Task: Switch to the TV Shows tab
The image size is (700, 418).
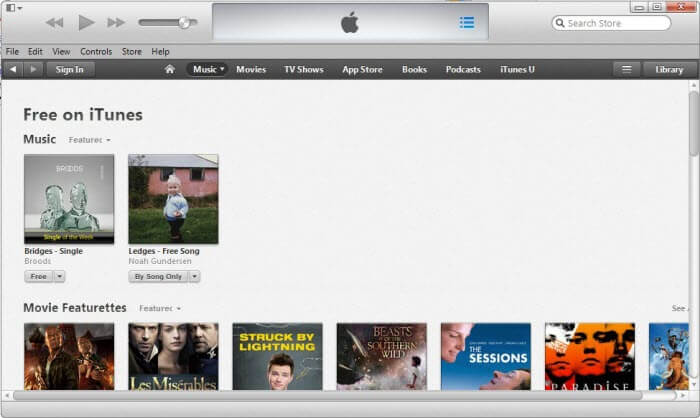Action: 304,69
